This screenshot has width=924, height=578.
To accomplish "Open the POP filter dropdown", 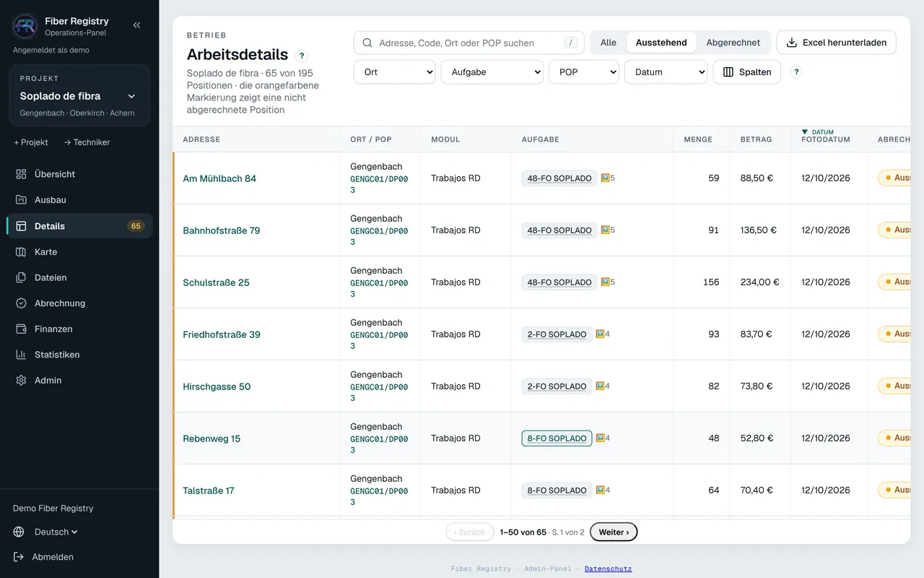I will click(x=584, y=72).
